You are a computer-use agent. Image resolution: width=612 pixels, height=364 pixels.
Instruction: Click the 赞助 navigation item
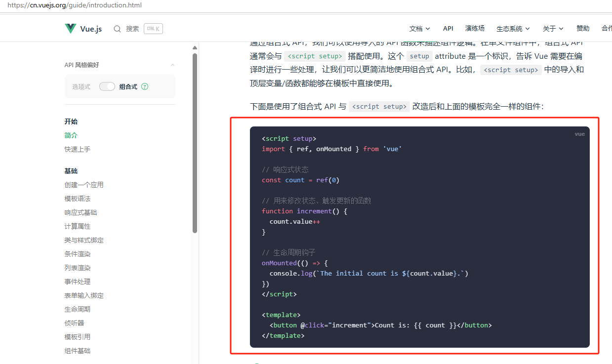tap(583, 28)
